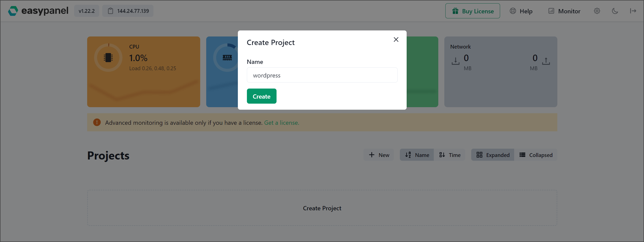Follow the Get a license link

[282, 123]
